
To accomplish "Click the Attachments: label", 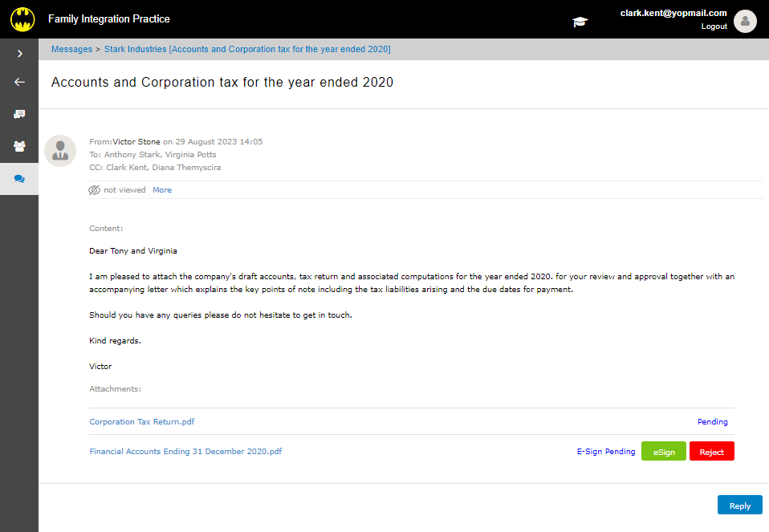I will [116, 389].
